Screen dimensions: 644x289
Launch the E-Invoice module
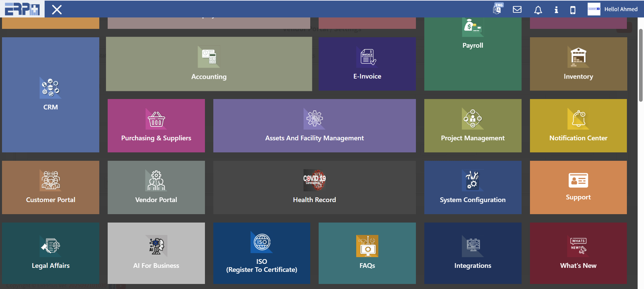click(x=367, y=64)
